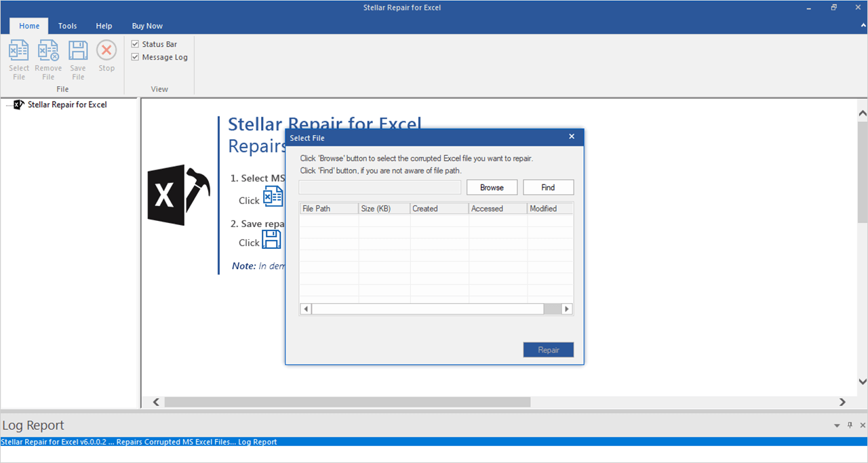Pin the Log Report panel
This screenshot has height=463, width=868.
tap(849, 425)
